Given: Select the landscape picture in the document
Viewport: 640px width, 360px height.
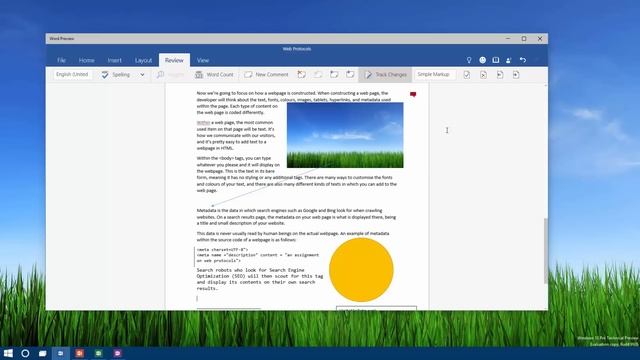Looking at the screenshot, I should tap(345, 135).
